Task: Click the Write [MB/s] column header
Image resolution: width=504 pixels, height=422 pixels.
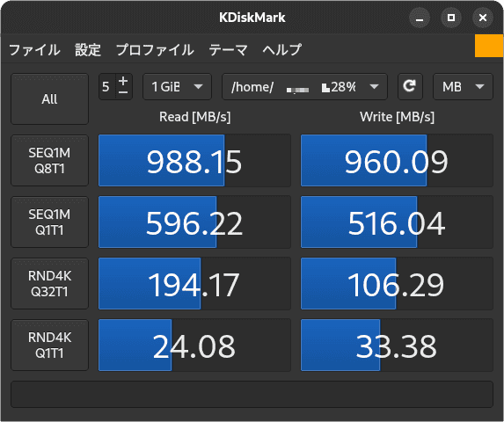Action: [397, 117]
